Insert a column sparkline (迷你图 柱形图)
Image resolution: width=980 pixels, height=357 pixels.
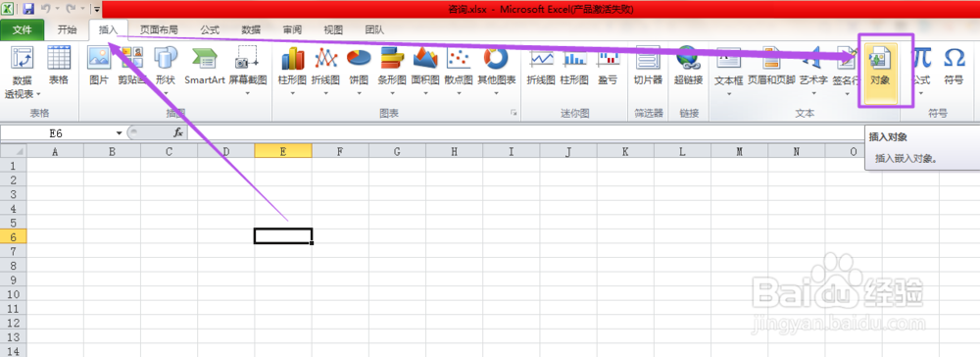pyautogui.click(x=573, y=66)
